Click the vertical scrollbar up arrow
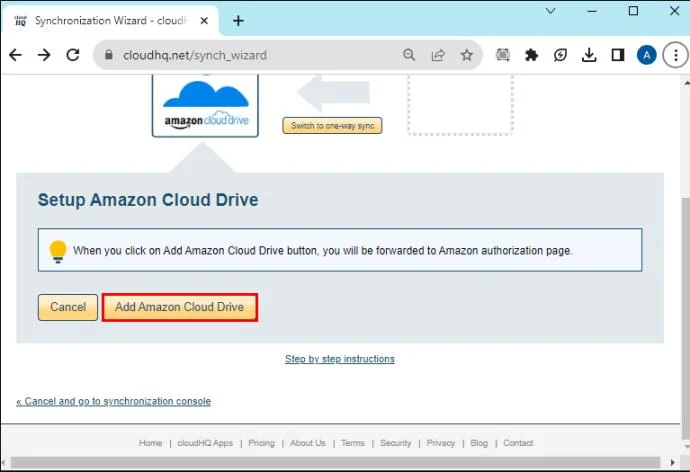690x472 pixels. point(686,82)
